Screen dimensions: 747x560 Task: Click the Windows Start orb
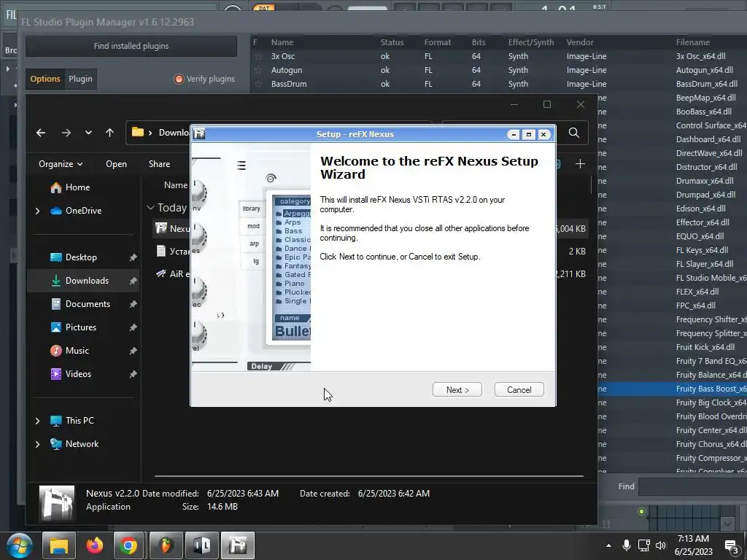coord(19,545)
